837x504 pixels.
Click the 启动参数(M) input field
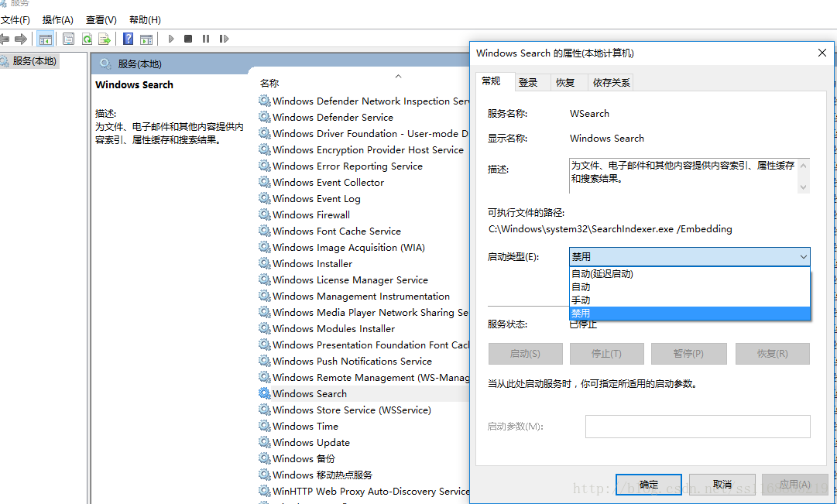[698, 427]
